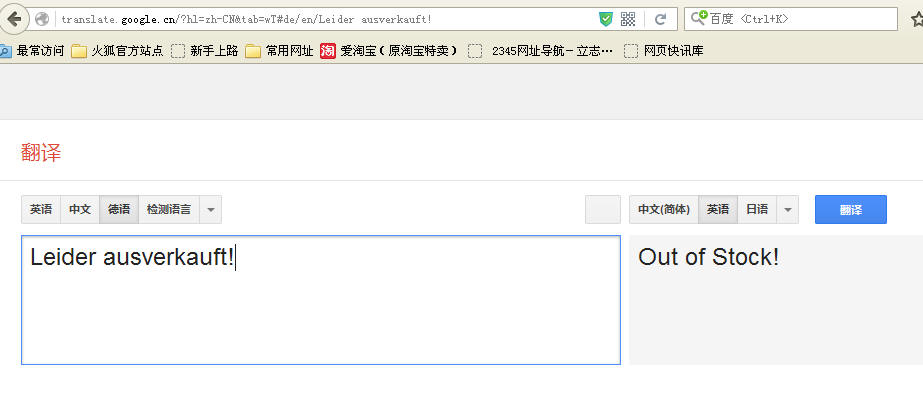Open the 爱淘宝 bookmark icon

tap(328, 51)
